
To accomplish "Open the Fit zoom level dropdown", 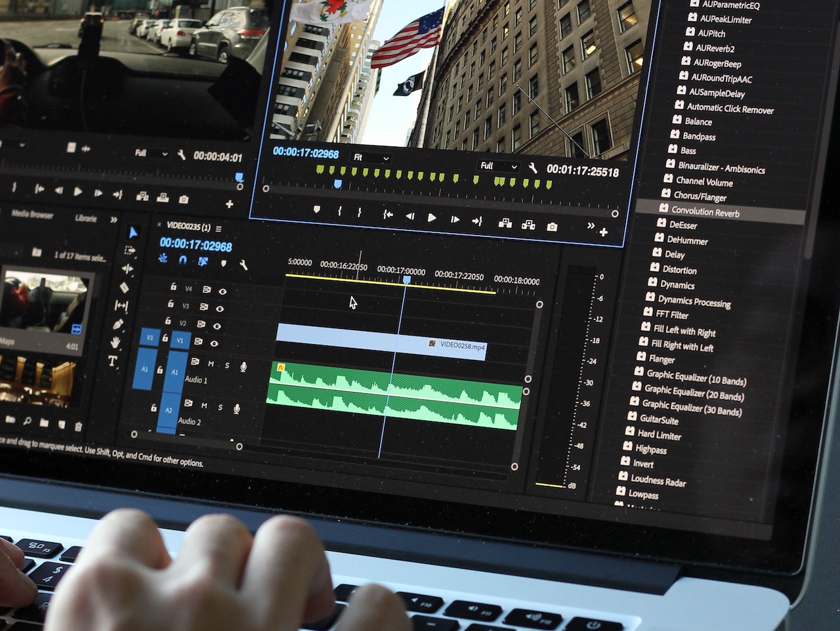I will (371, 158).
